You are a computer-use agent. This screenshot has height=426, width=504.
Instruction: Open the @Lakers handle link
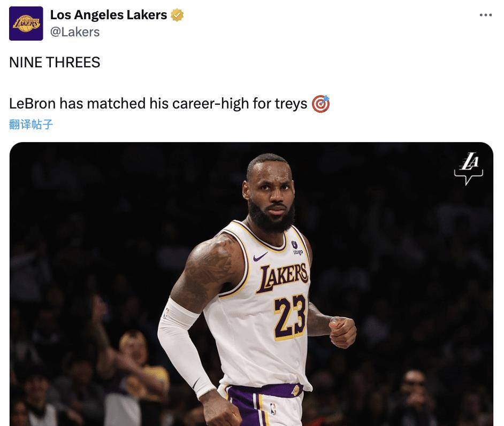pyautogui.click(x=75, y=32)
